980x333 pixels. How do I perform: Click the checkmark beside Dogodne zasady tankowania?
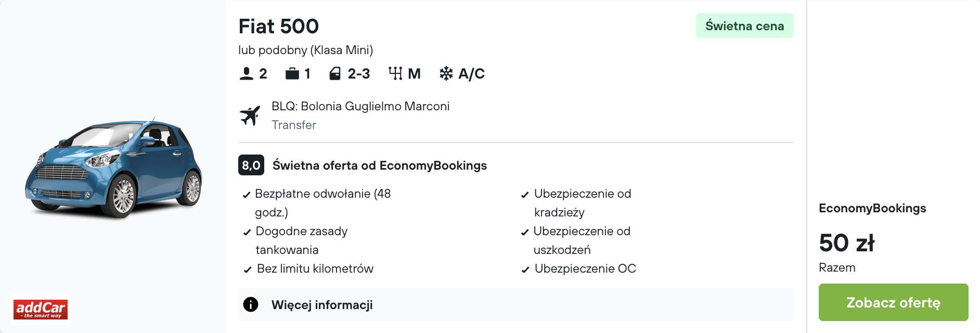coord(247,232)
